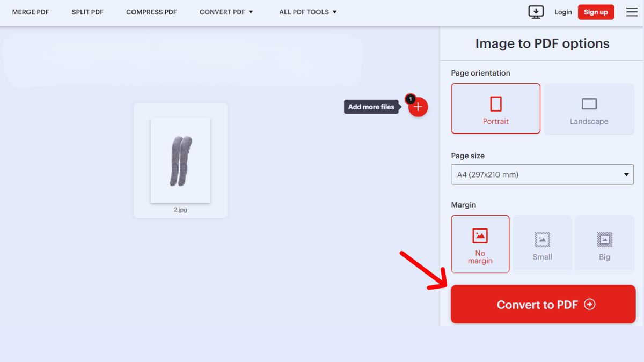
Task: Click the landscape page rectangle icon
Action: point(589,104)
